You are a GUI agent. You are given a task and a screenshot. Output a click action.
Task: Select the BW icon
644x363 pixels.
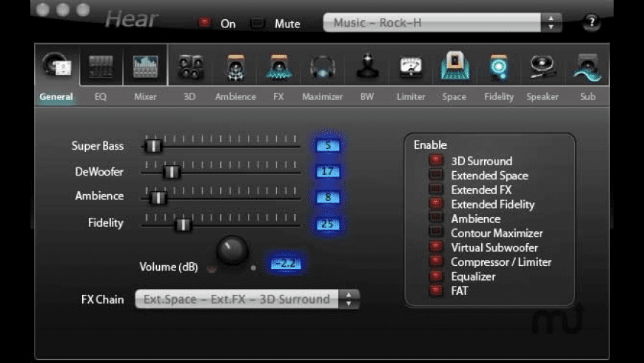click(367, 66)
